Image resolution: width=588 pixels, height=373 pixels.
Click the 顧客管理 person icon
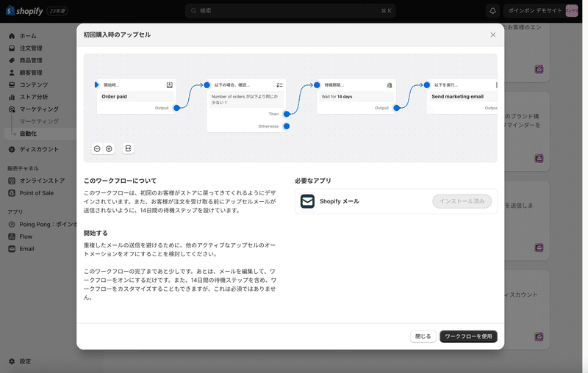[12, 73]
